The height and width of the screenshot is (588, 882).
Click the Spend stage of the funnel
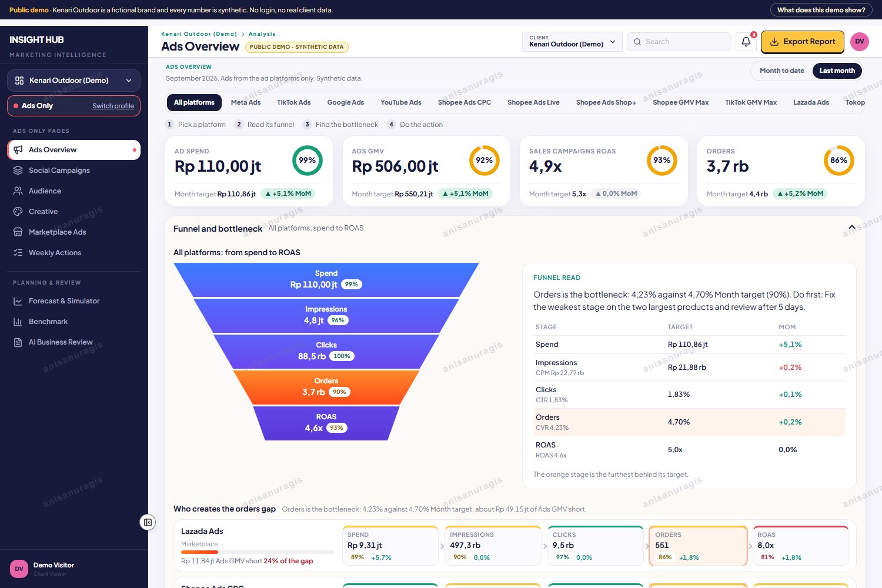pyautogui.click(x=326, y=279)
